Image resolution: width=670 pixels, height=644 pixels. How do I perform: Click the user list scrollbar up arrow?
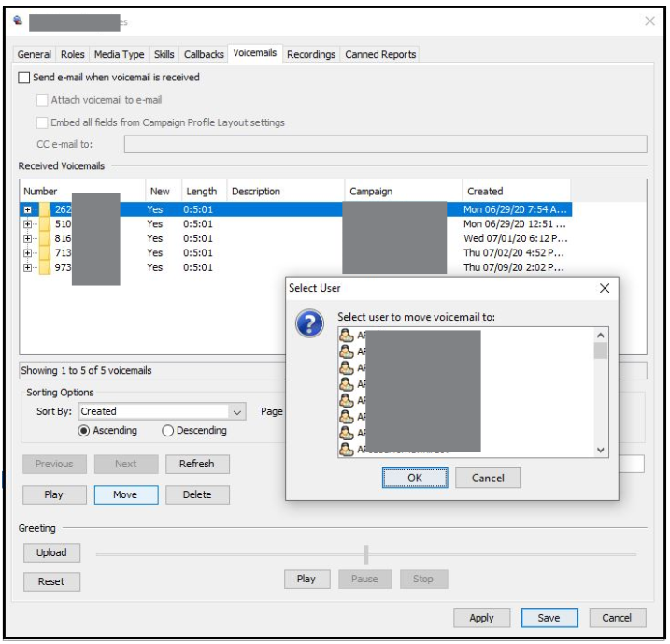click(x=600, y=336)
